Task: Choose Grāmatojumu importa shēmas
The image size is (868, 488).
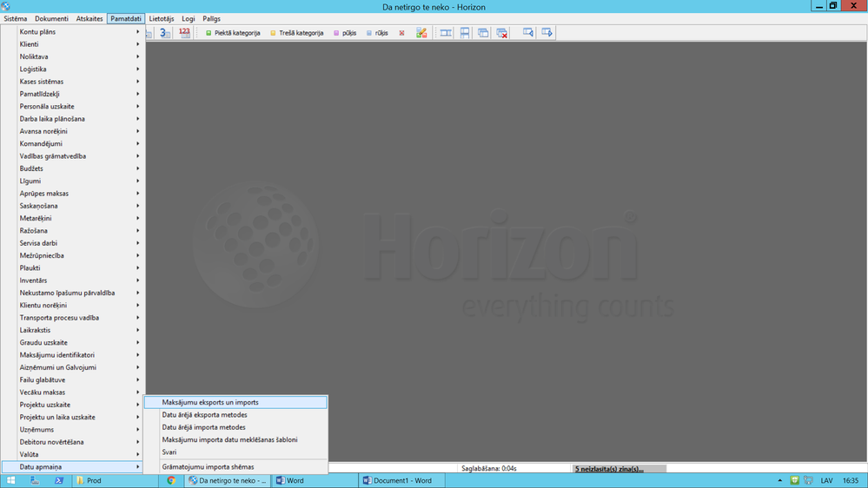Action: pos(235,467)
